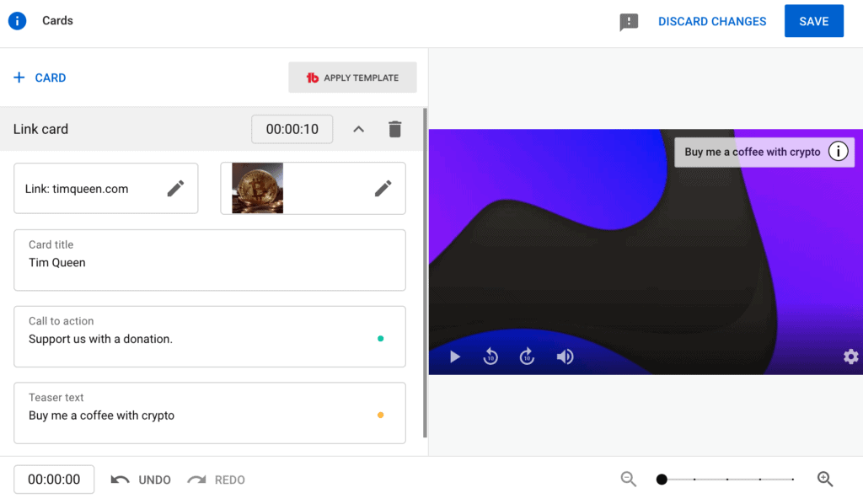Edit the Link card start time 00:00:10
The height and width of the screenshot is (504, 863).
[x=292, y=129]
